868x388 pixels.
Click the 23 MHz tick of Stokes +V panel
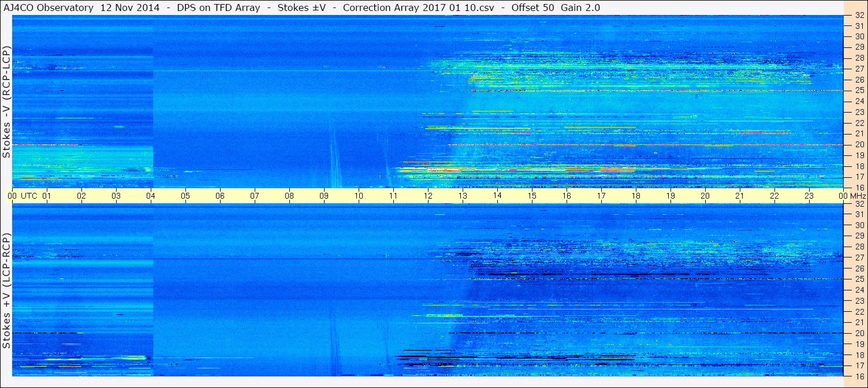coord(859,301)
